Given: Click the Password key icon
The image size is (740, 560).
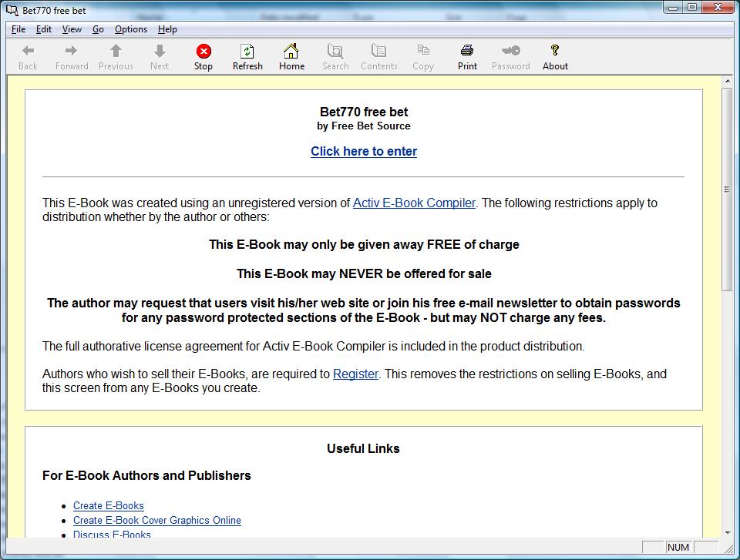Looking at the screenshot, I should [510, 50].
